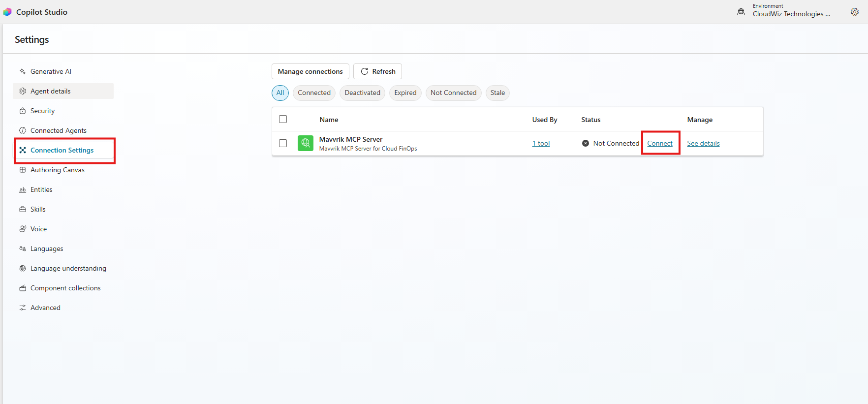Click the Status column header

coord(591,120)
